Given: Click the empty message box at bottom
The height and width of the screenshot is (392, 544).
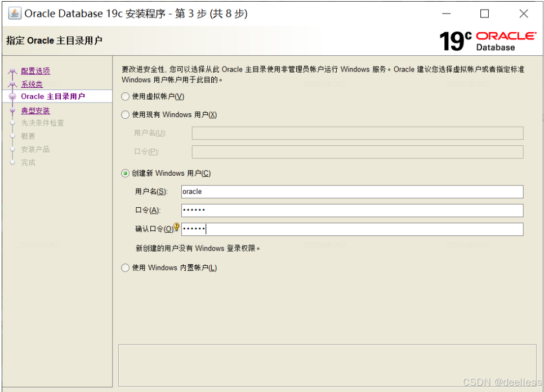Looking at the screenshot, I should click(327, 366).
